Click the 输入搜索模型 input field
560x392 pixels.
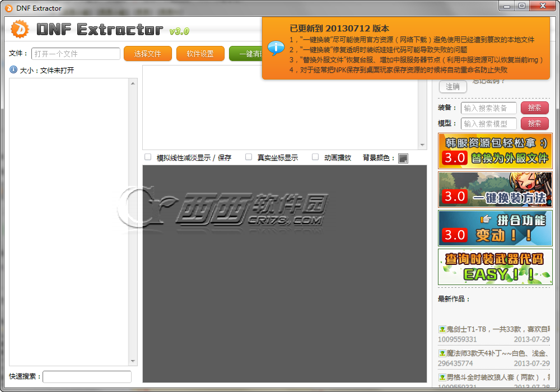coord(488,124)
